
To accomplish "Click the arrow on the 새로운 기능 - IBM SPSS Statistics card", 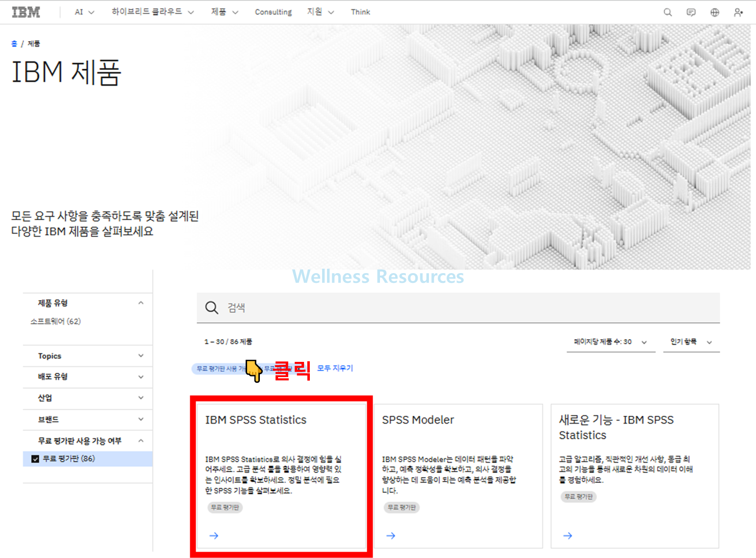I will pyautogui.click(x=568, y=535).
